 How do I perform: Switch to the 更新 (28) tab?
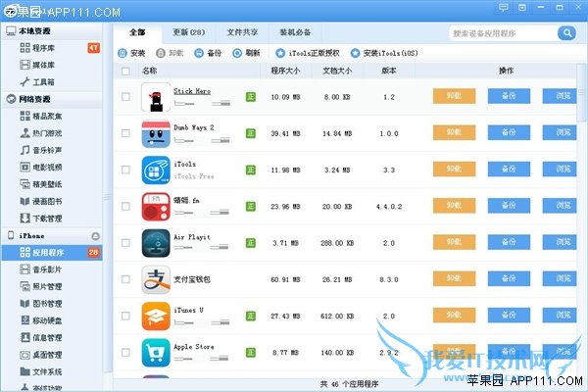(x=188, y=32)
